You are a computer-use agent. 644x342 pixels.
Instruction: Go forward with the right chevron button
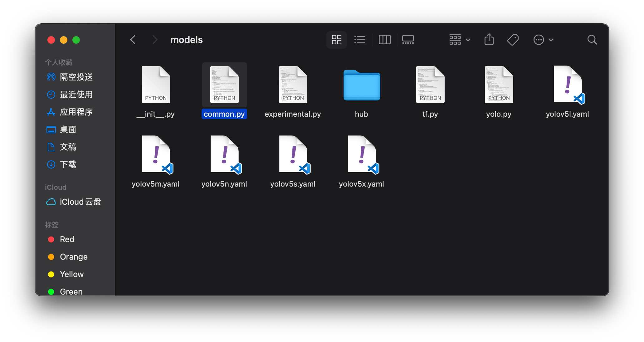pyautogui.click(x=155, y=40)
